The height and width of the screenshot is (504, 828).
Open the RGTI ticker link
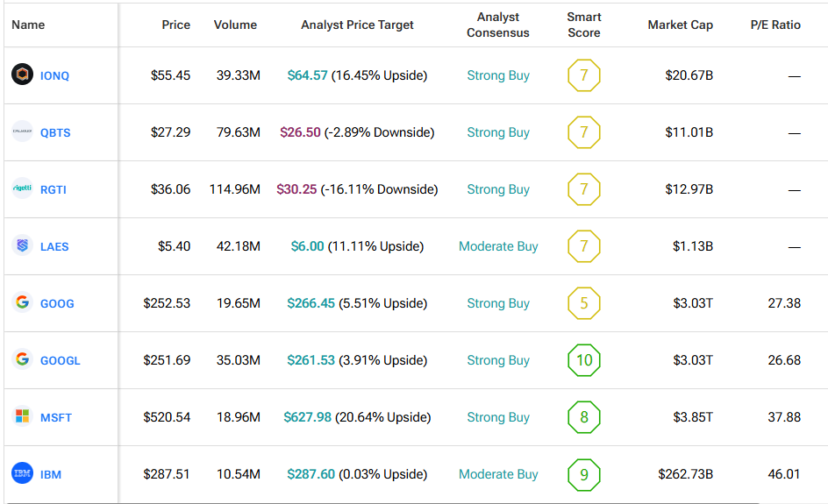54,190
